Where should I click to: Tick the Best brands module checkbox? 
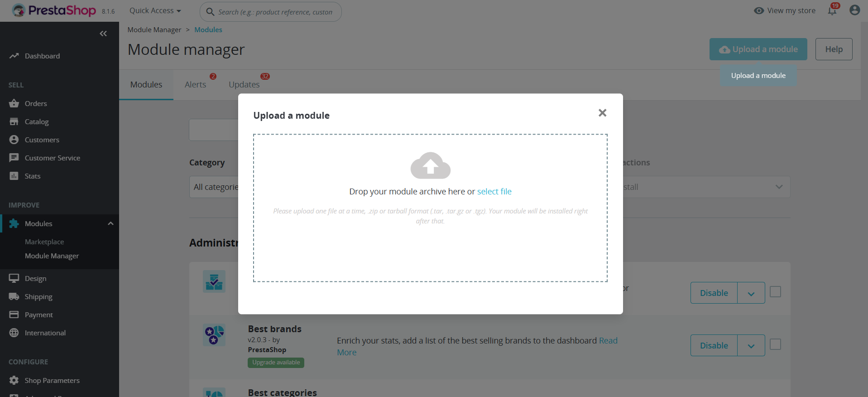pos(775,344)
